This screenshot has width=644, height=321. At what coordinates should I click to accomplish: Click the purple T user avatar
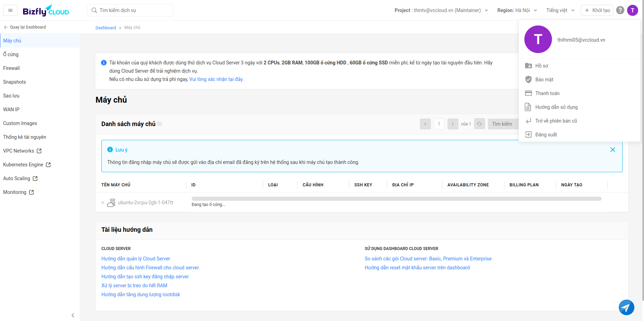tap(633, 10)
